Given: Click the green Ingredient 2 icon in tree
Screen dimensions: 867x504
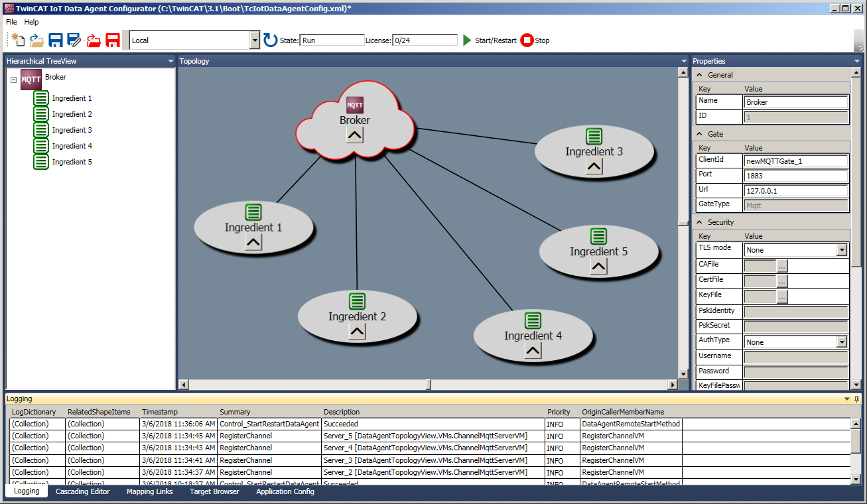Looking at the screenshot, I should coord(41,114).
